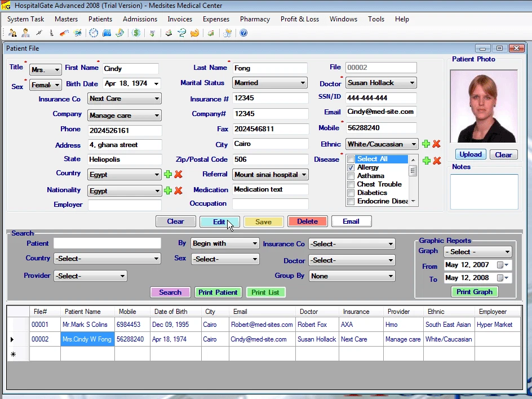This screenshot has width=532, height=399.
Task: Open the Admissions menu
Action: (x=140, y=19)
